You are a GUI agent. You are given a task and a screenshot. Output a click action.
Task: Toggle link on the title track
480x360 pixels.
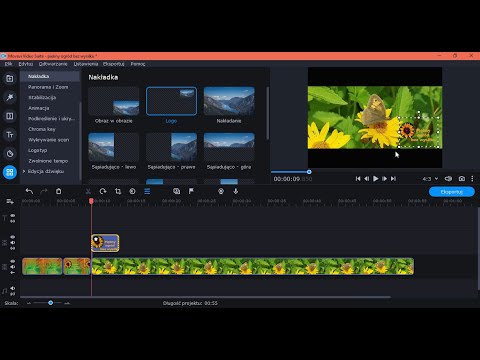coord(13,221)
